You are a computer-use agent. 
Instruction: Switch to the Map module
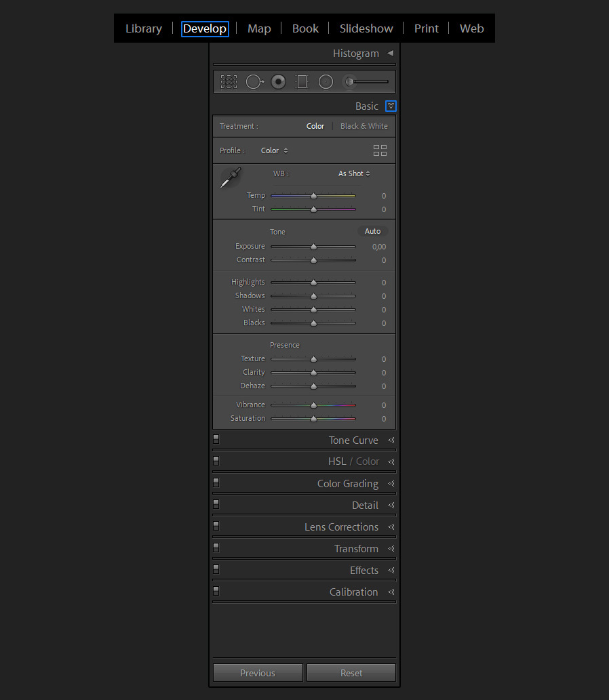coord(259,28)
